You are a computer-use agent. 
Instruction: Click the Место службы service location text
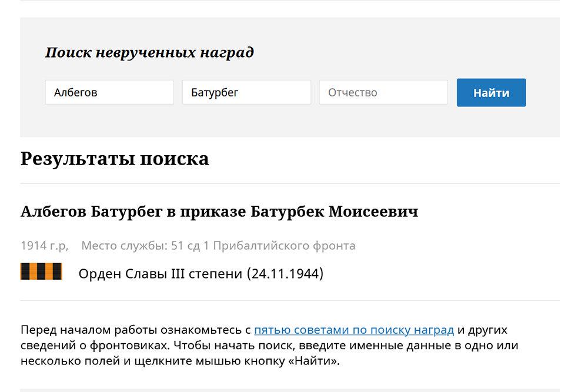point(123,246)
